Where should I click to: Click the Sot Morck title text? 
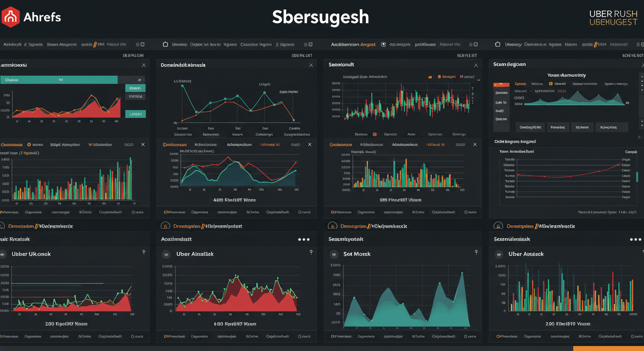(x=357, y=254)
